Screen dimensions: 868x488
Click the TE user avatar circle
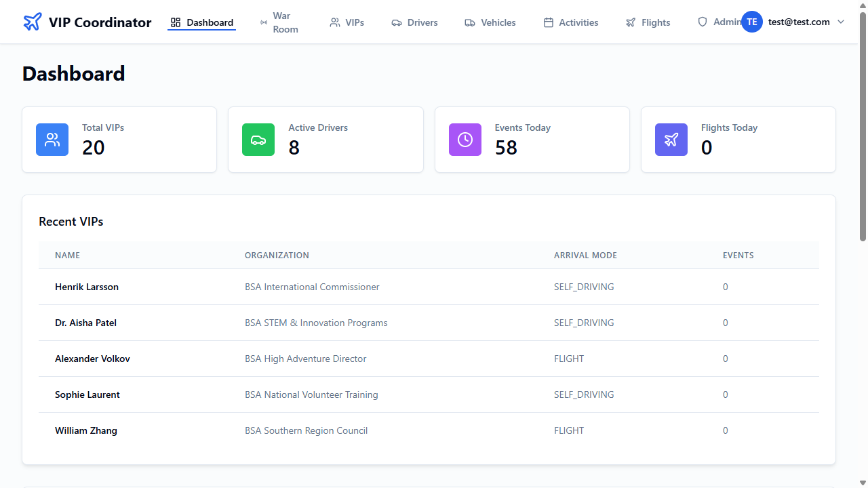(752, 22)
